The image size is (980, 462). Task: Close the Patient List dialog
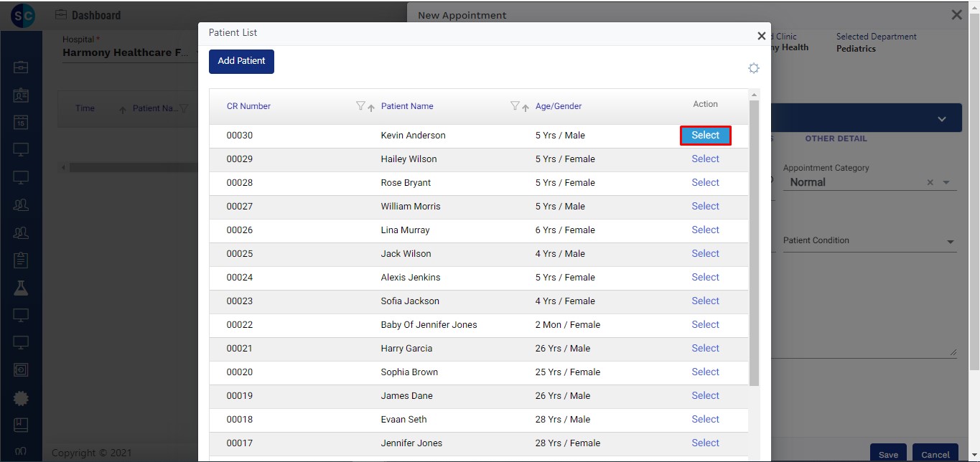761,36
